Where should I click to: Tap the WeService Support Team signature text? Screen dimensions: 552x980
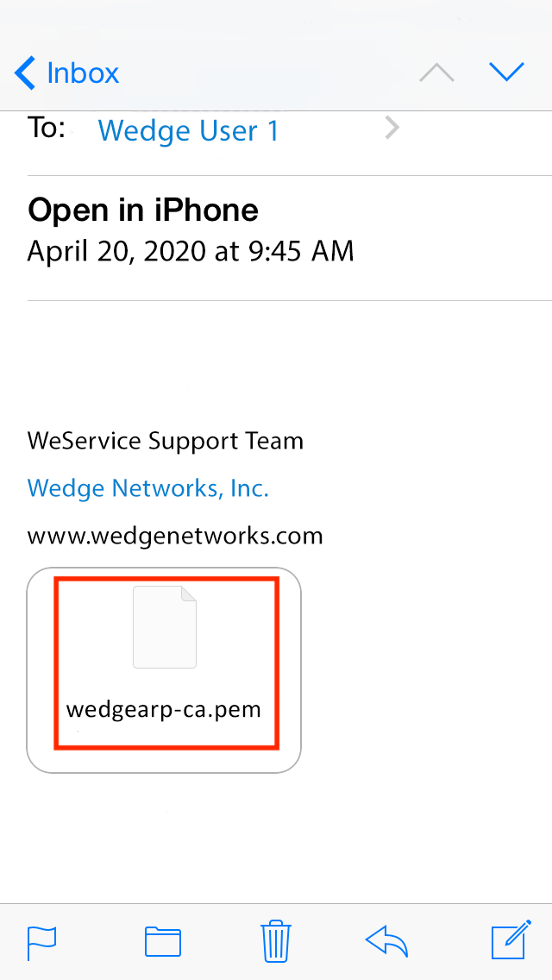pyautogui.click(x=166, y=441)
